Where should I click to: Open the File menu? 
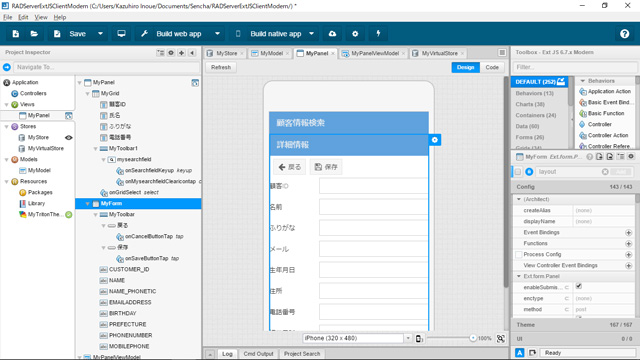pos(8,17)
